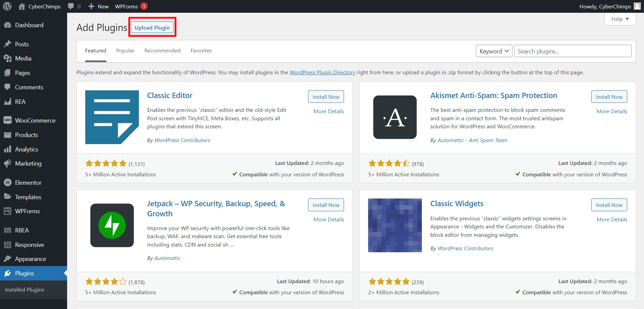Image resolution: width=644 pixels, height=309 pixels.
Task: Click the Upload Plugin button
Action: click(152, 28)
